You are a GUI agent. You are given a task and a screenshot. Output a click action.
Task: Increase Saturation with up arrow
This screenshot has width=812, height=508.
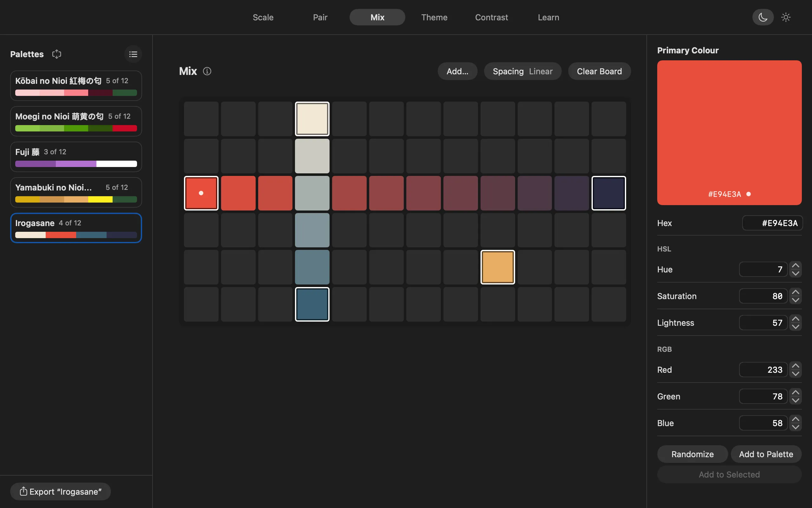tap(796, 292)
